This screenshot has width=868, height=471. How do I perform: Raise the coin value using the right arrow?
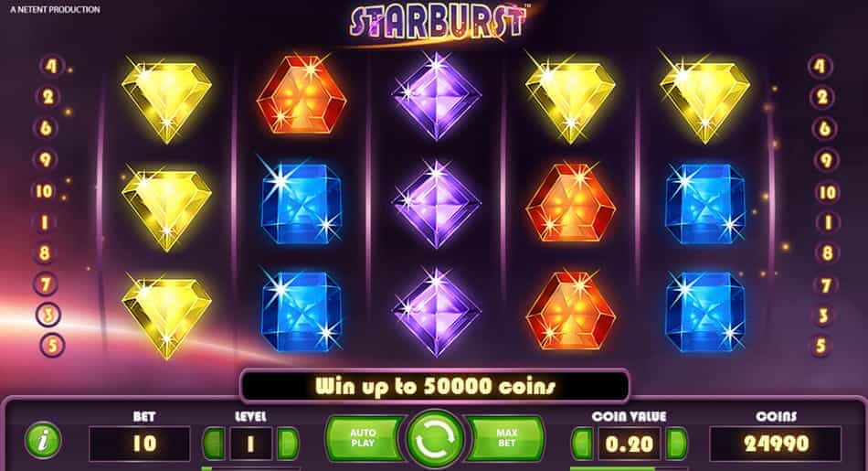[x=676, y=444]
